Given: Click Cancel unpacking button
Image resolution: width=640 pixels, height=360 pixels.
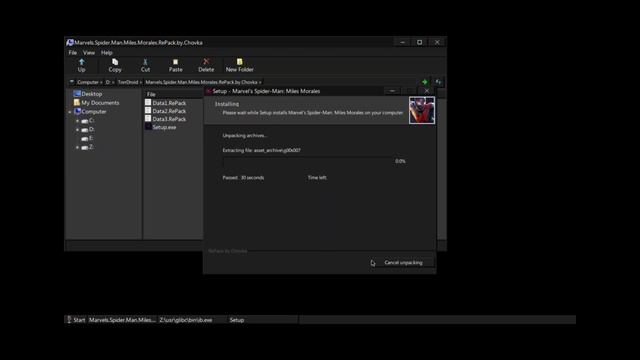Looking at the screenshot, I should pyautogui.click(x=403, y=263).
